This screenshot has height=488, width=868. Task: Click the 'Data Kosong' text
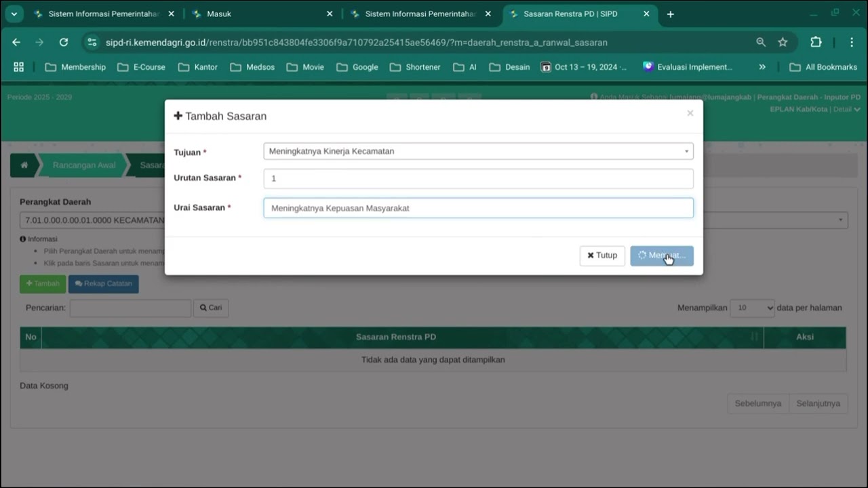pos(44,386)
